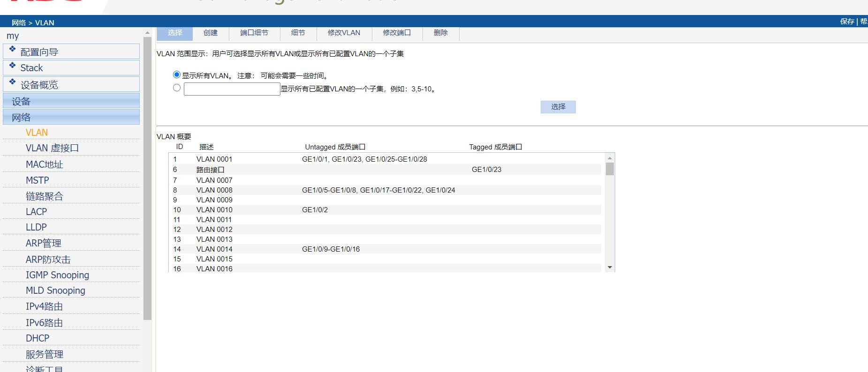
Task: Click untagged ports GE1/0/9-GE1/0/16 of VLAN 14
Action: click(x=331, y=249)
